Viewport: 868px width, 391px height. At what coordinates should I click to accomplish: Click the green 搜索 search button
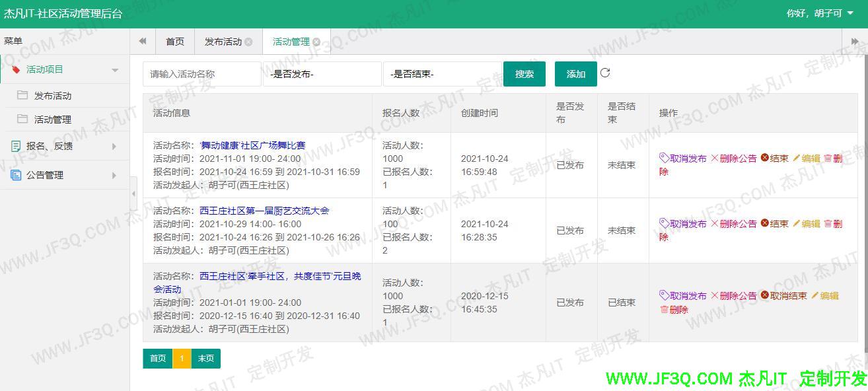click(x=524, y=74)
